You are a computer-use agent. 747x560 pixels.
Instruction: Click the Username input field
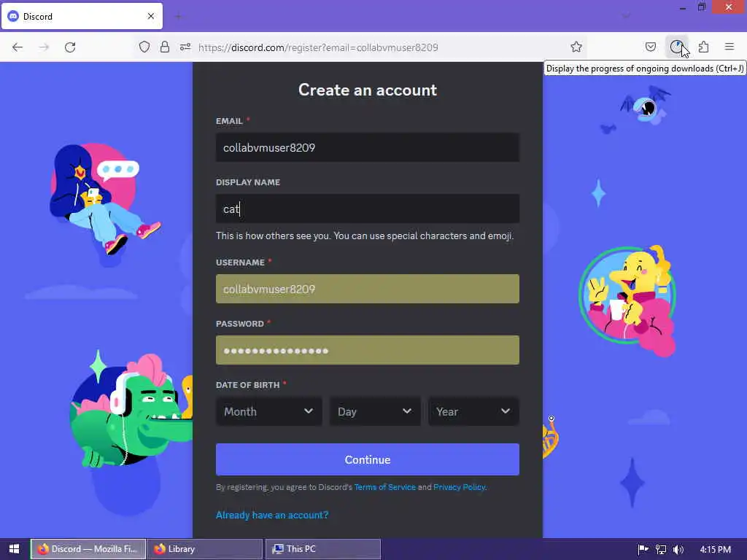coord(368,289)
